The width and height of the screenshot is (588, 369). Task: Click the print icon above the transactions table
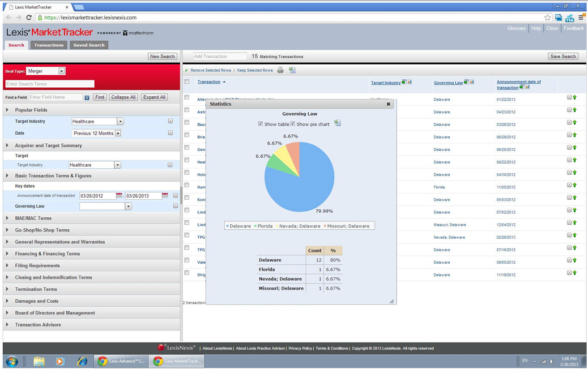(280, 70)
